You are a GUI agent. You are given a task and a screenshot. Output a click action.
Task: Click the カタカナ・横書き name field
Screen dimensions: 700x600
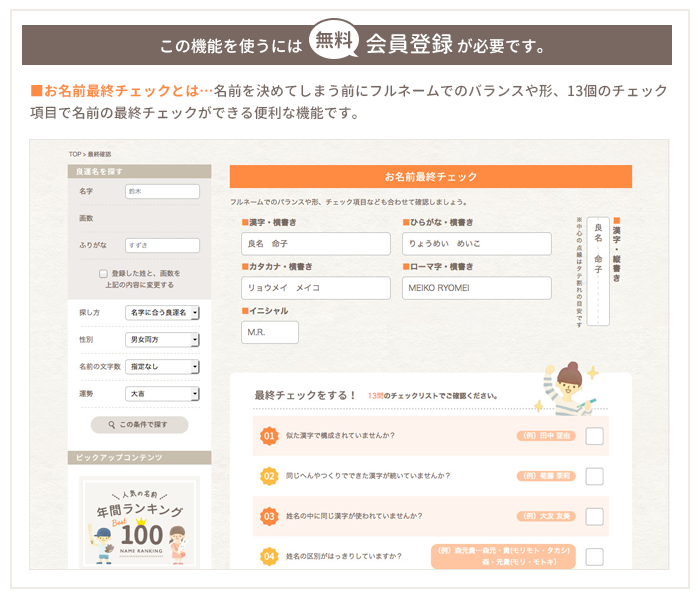click(x=316, y=288)
